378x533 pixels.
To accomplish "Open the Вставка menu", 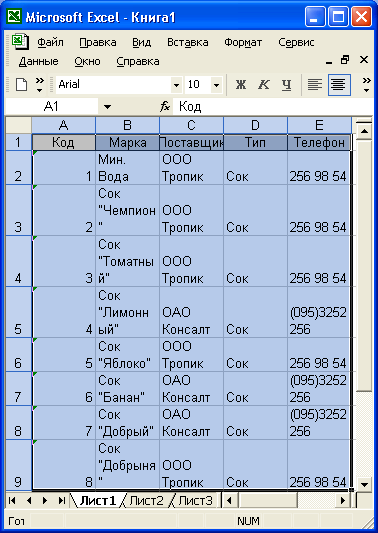I will 188,42.
